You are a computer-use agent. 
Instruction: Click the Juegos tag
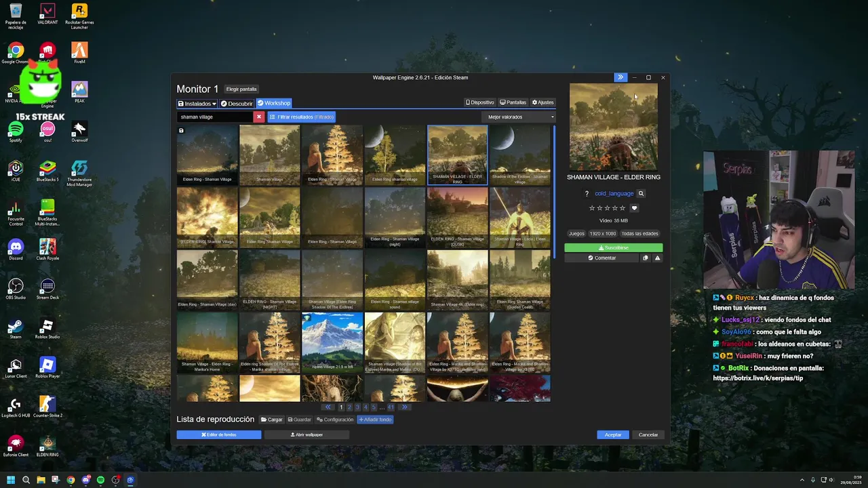(576, 234)
